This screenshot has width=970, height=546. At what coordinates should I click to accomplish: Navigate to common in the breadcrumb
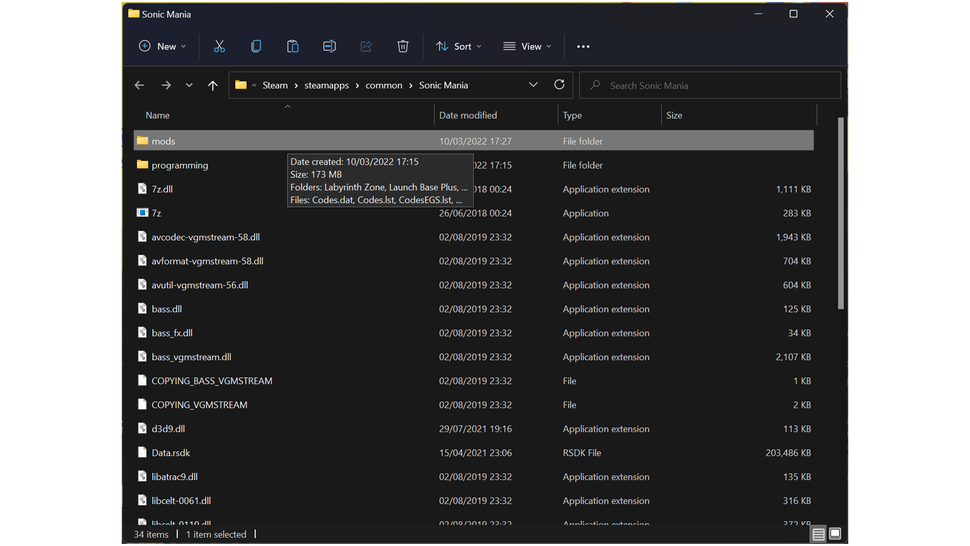[384, 85]
